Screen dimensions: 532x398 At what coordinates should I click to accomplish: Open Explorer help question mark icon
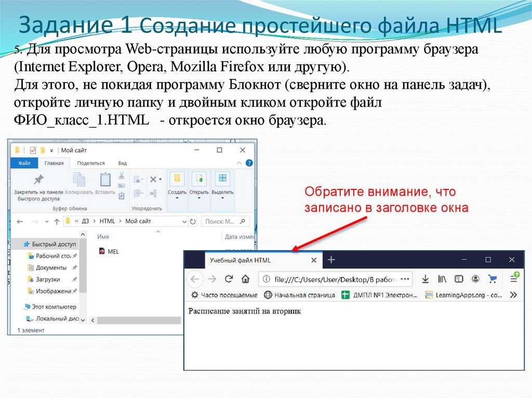(249, 163)
